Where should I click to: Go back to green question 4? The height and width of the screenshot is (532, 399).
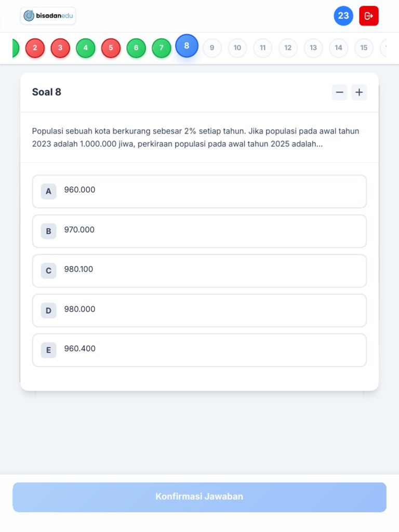click(x=86, y=48)
